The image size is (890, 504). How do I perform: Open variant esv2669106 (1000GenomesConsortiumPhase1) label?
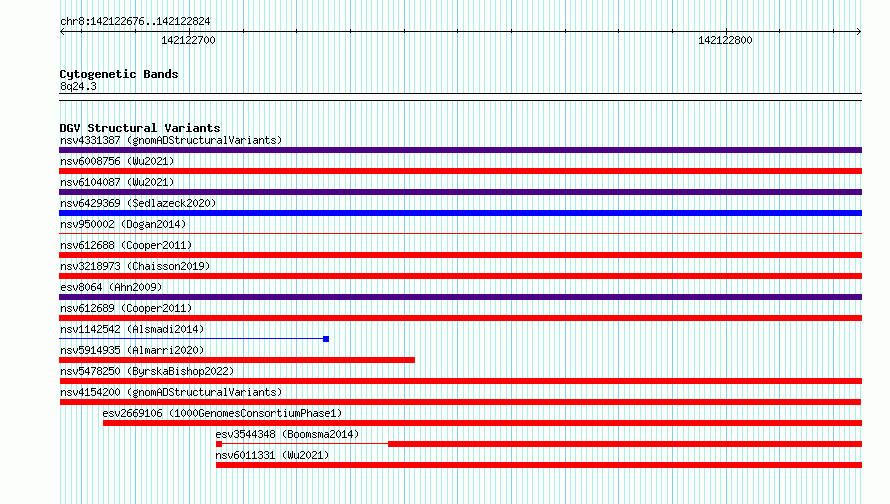[x=222, y=413]
